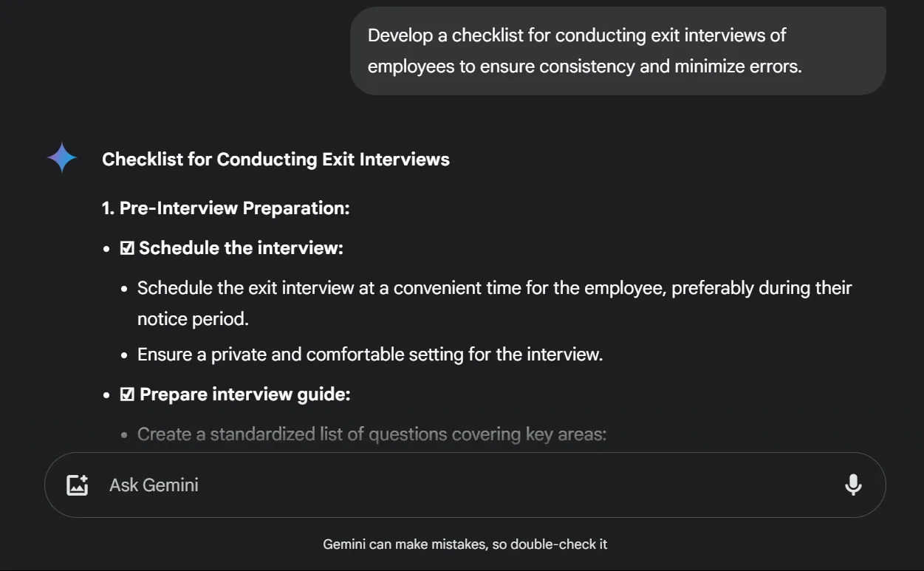
Task: Click the Prepare interview guide bold label
Action: coord(244,394)
